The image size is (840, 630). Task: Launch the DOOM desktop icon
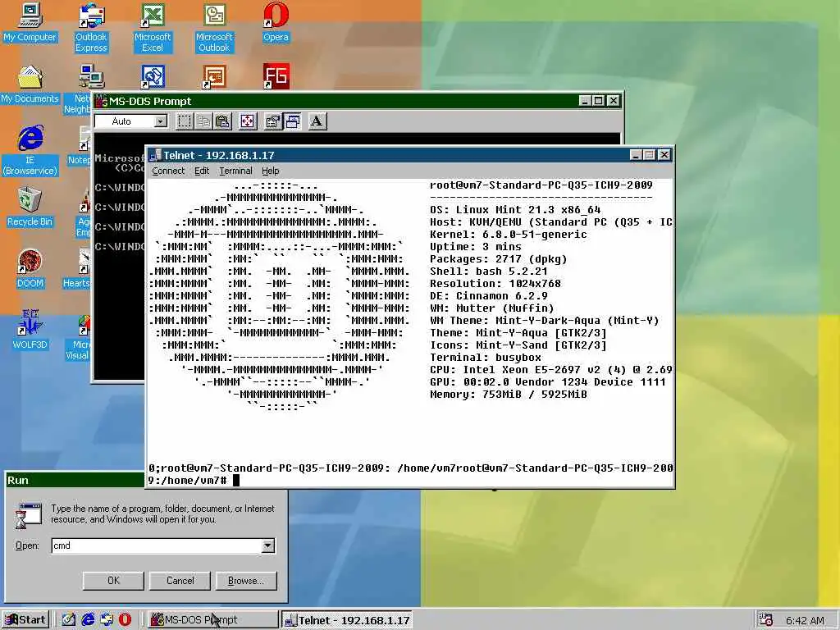[30, 269]
